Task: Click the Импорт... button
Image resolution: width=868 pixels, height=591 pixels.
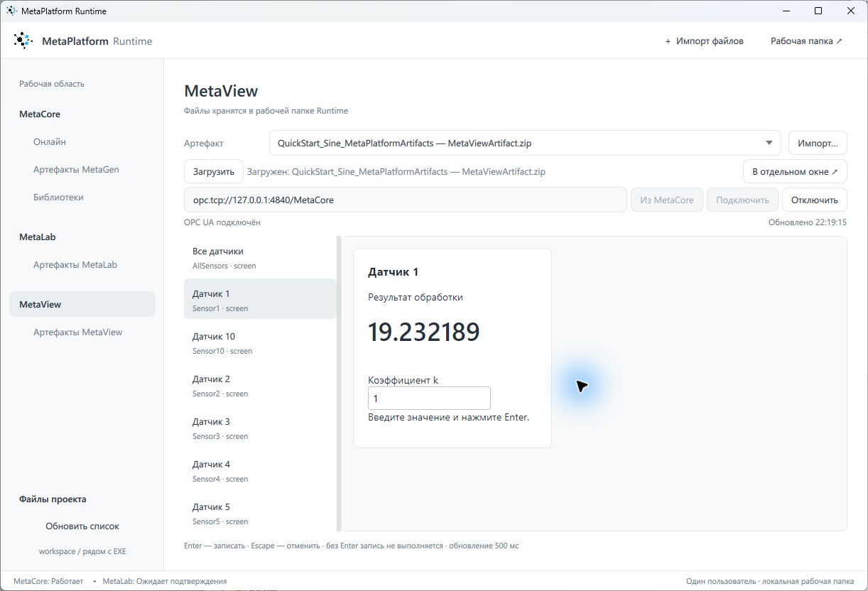Action: 818,143
